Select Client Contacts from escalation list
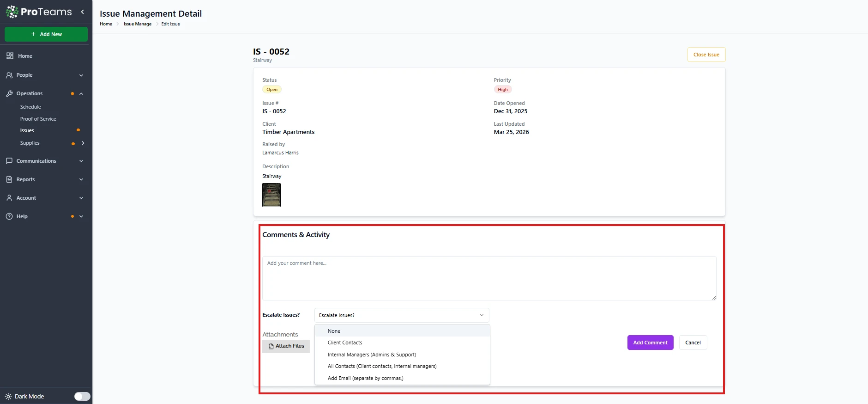 coord(345,343)
